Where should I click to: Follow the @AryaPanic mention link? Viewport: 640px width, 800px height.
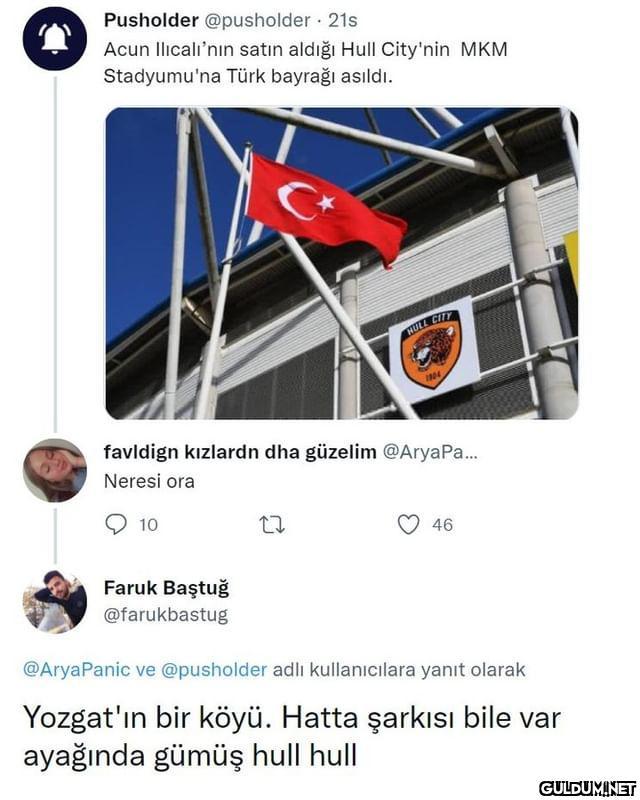coord(77,669)
